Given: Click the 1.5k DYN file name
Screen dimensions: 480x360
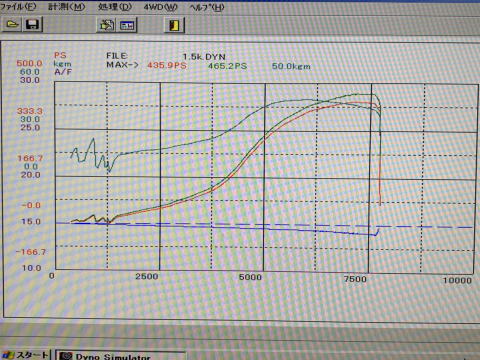Looking at the screenshot, I should click(x=204, y=57).
